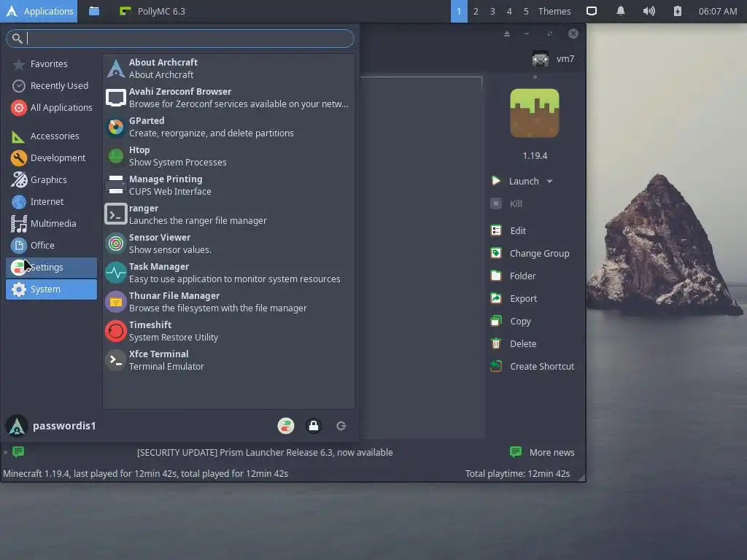Start Htop system processes viewer
This screenshot has height=560, width=747.
[228, 156]
